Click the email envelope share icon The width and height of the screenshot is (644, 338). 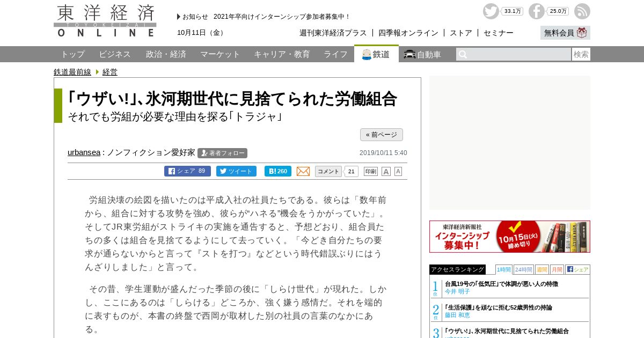coord(303,171)
